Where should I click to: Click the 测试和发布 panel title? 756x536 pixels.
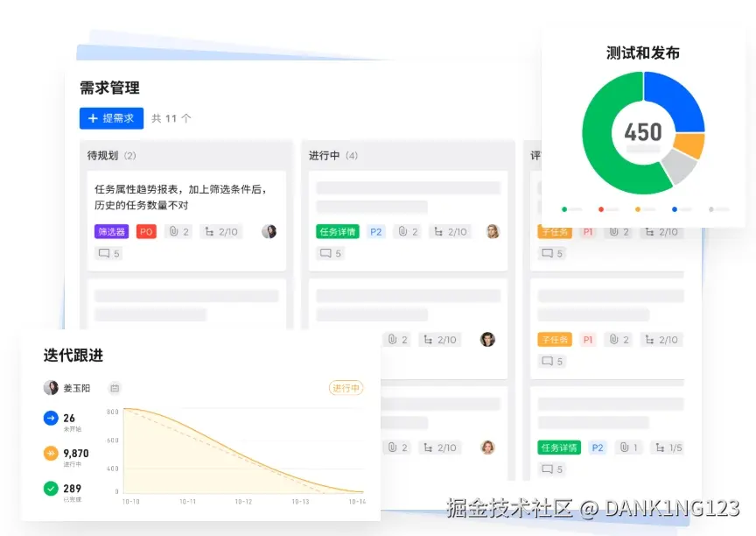pos(643,53)
